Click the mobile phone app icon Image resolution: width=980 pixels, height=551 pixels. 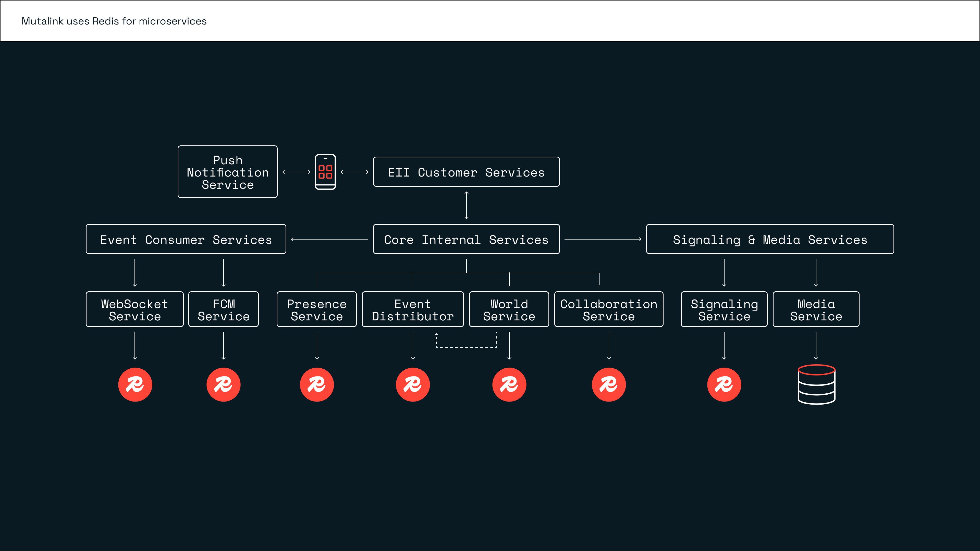[x=325, y=172]
